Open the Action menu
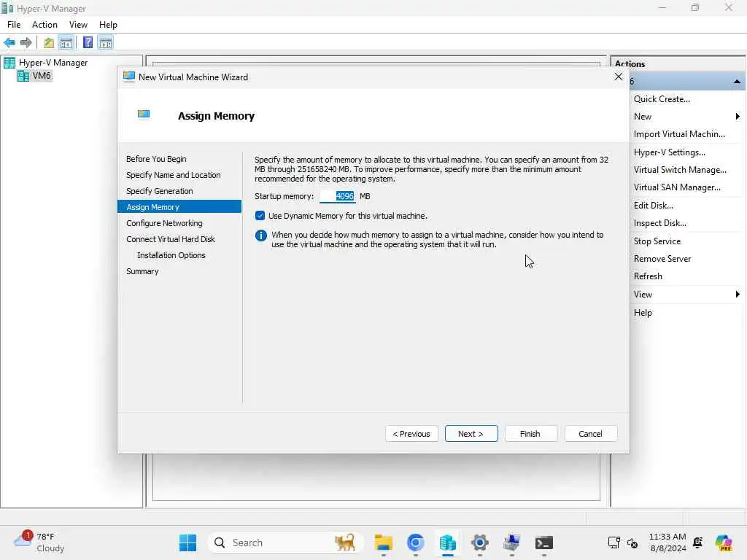Screen dimensions: 747x560 [x=44, y=25]
